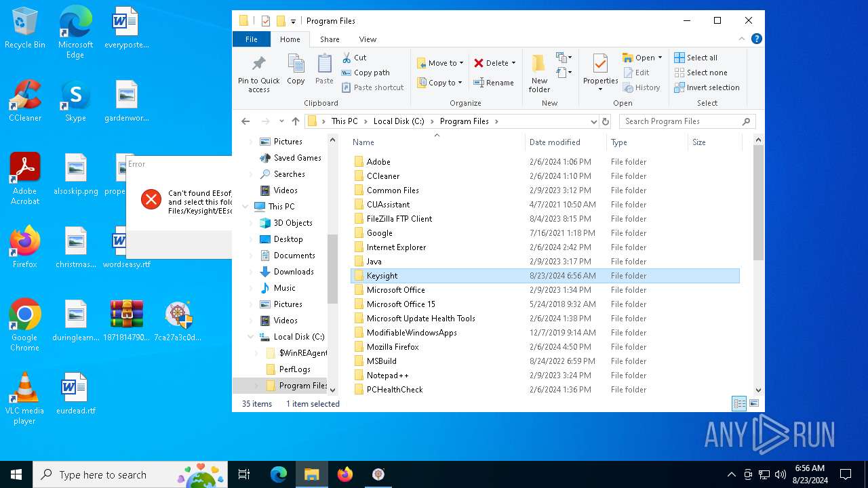The height and width of the screenshot is (488, 868).
Task: Sort by Name column header
Action: coord(437,142)
